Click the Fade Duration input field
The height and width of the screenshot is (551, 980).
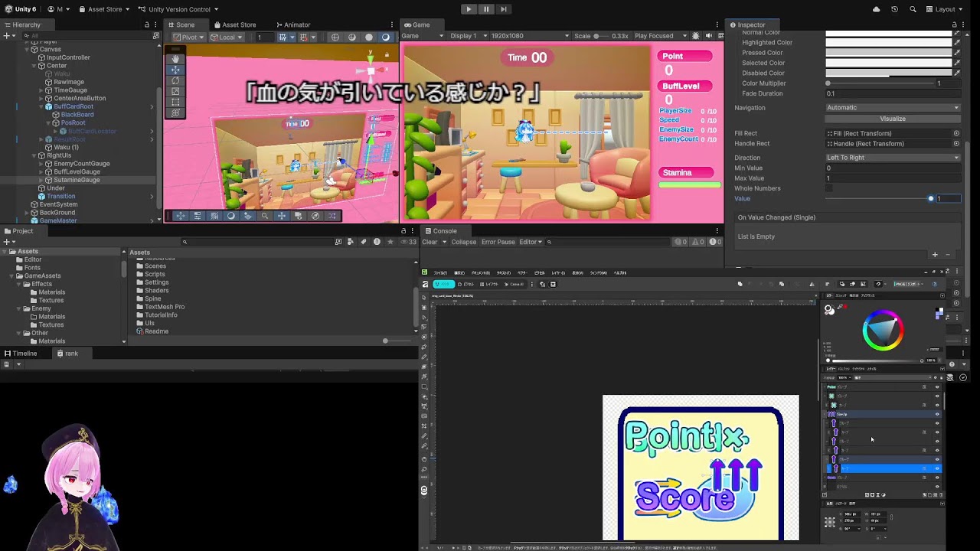click(893, 93)
